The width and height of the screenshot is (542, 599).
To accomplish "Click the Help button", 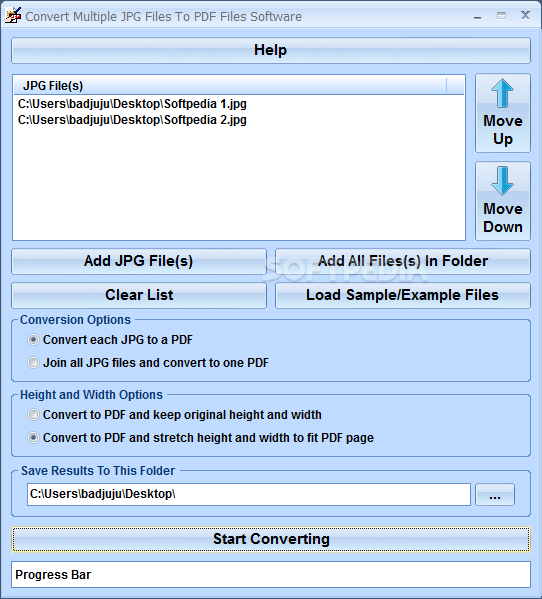I will 271,50.
